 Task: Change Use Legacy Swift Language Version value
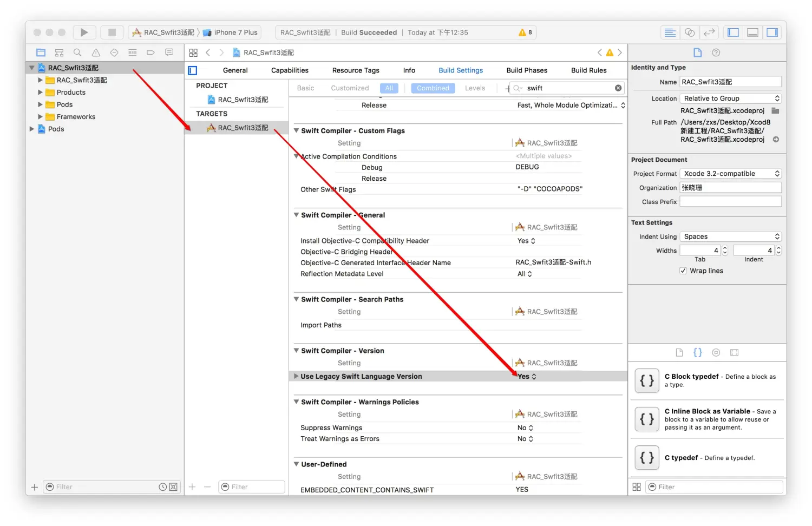tap(527, 377)
